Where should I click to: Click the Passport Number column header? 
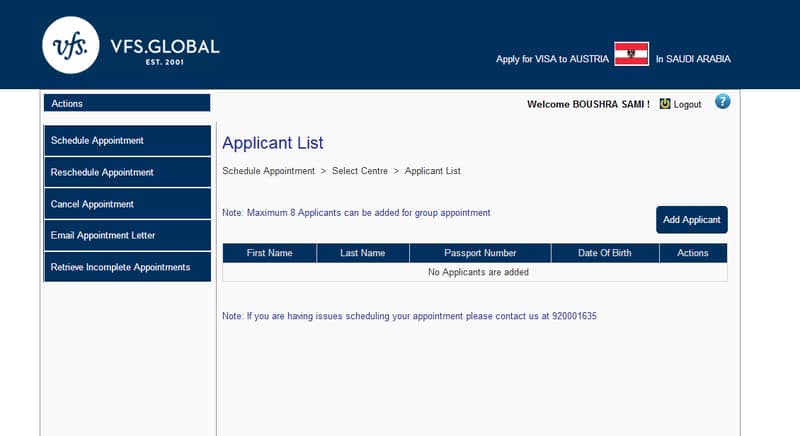(480, 253)
